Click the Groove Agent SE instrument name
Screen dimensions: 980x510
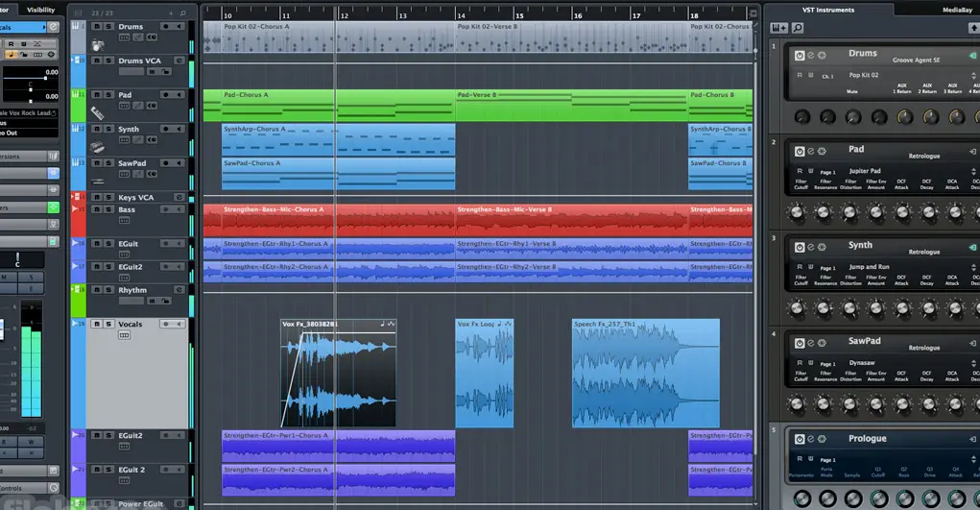coord(916,61)
